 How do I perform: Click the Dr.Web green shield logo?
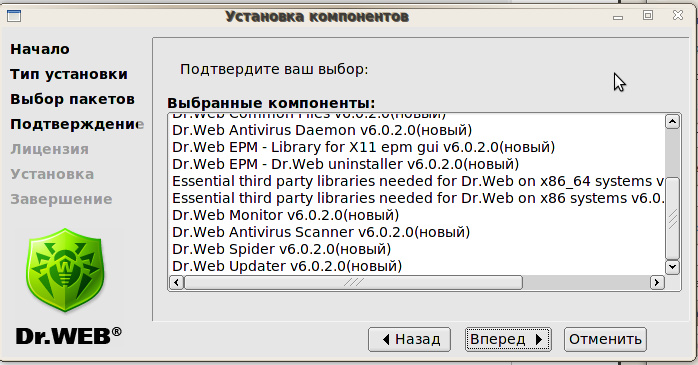[x=65, y=270]
